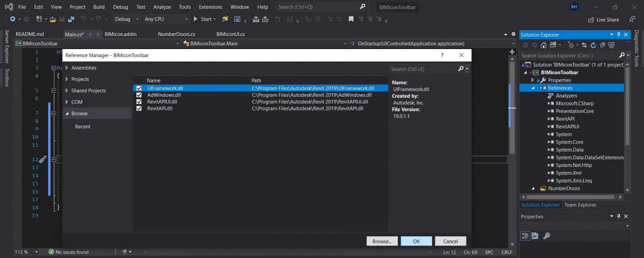
Task: Click the Undo icon in the toolbar
Action: pyautogui.click(x=83, y=19)
